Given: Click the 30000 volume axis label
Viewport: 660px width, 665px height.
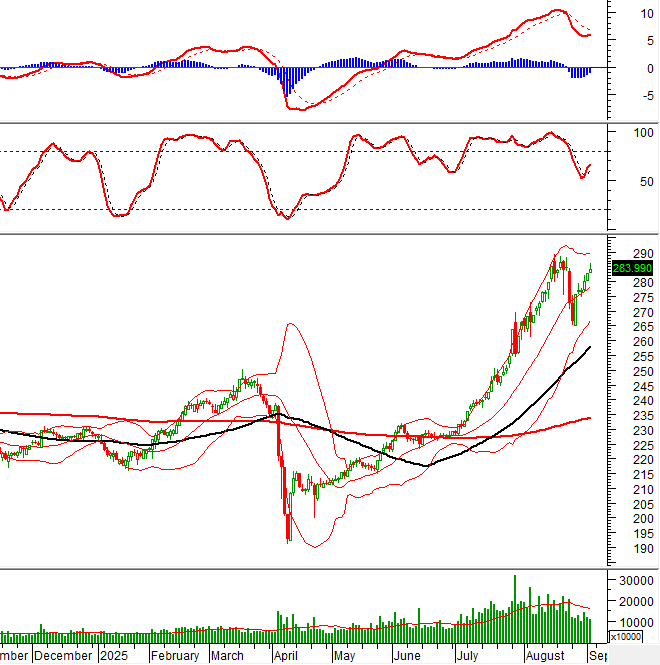Looking at the screenshot, I should point(628,581).
